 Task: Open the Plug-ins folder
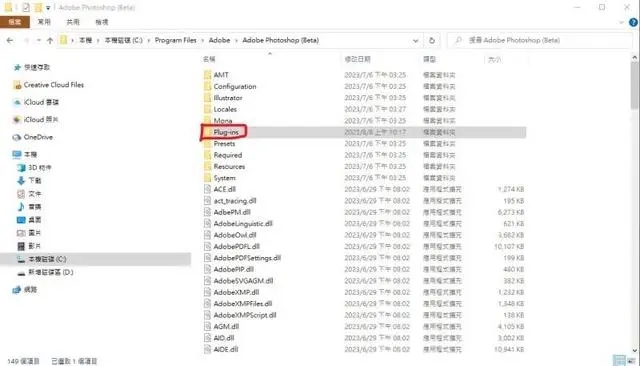(x=226, y=132)
